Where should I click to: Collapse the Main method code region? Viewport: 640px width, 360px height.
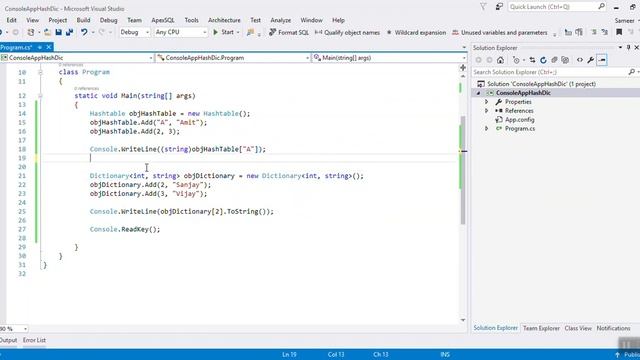pos(40,96)
